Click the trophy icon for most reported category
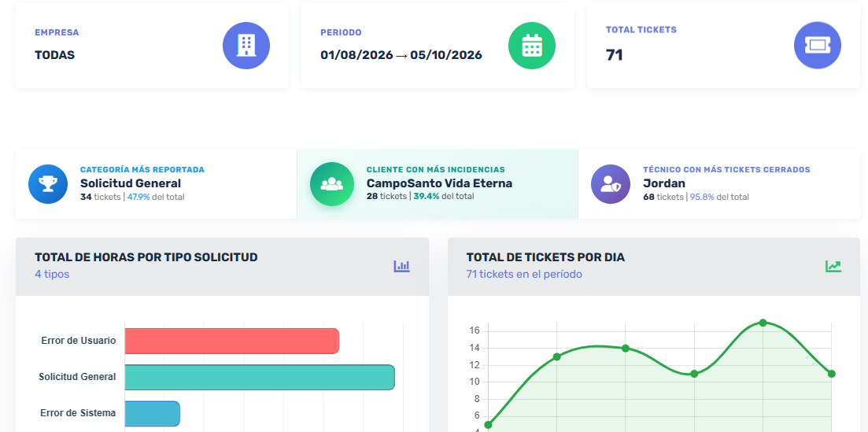 (48, 184)
